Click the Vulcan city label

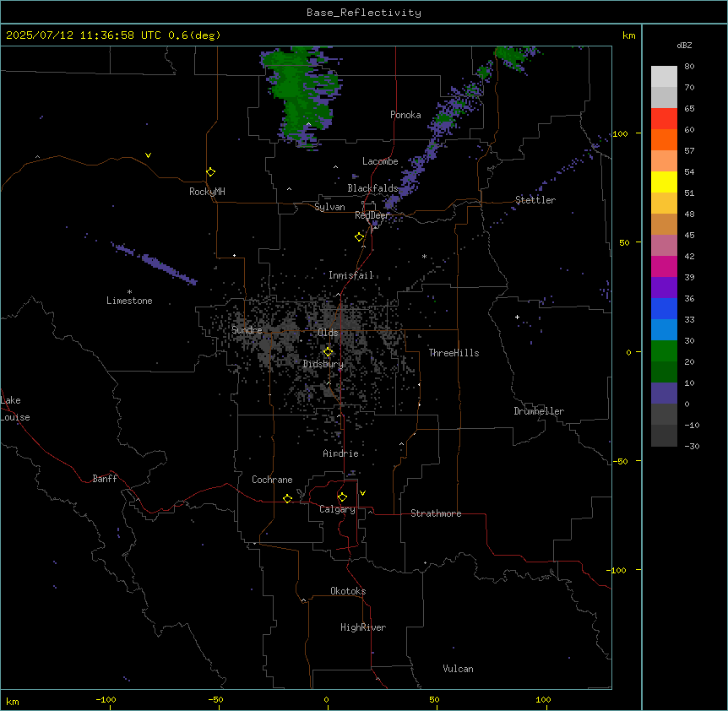pyautogui.click(x=459, y=669)
